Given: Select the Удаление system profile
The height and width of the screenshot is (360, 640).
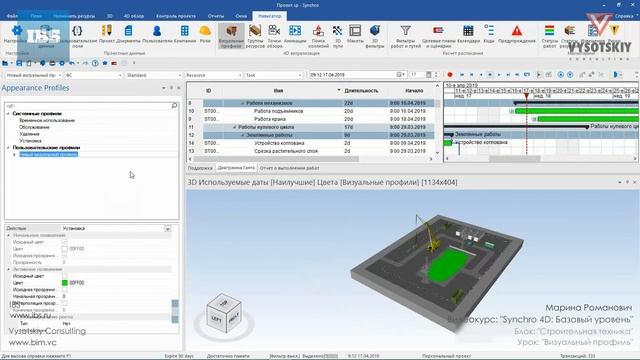Looking at the screenshot, I should point(29,134).
